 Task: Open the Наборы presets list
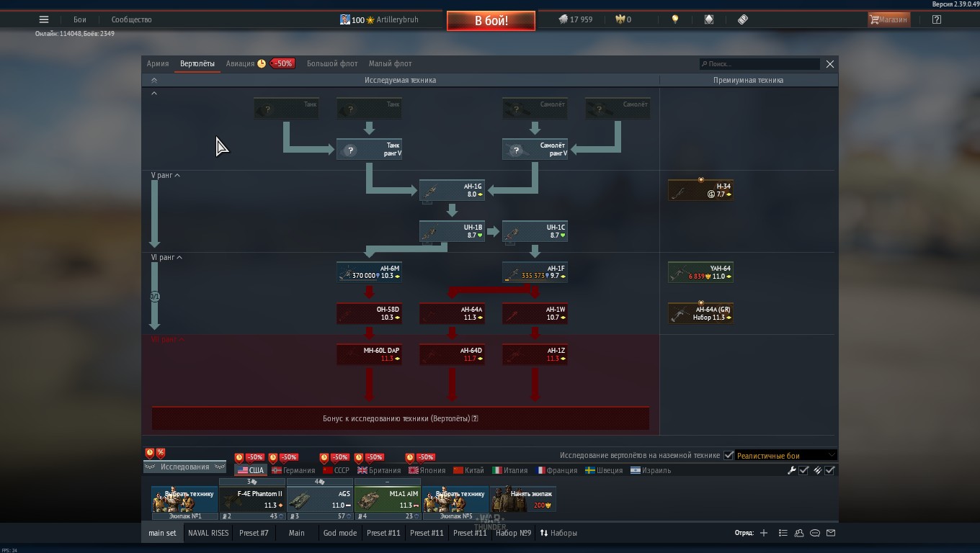coord(558,533)
